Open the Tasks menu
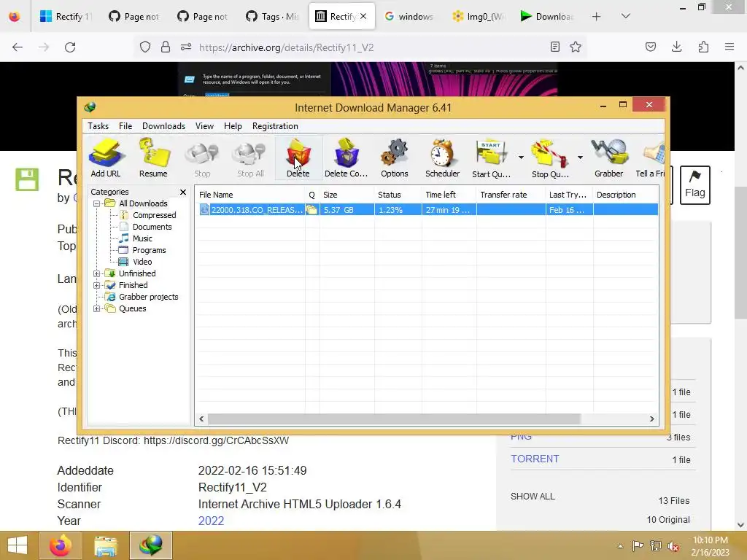This screenshot has height=560, width=747. (98, 126)
